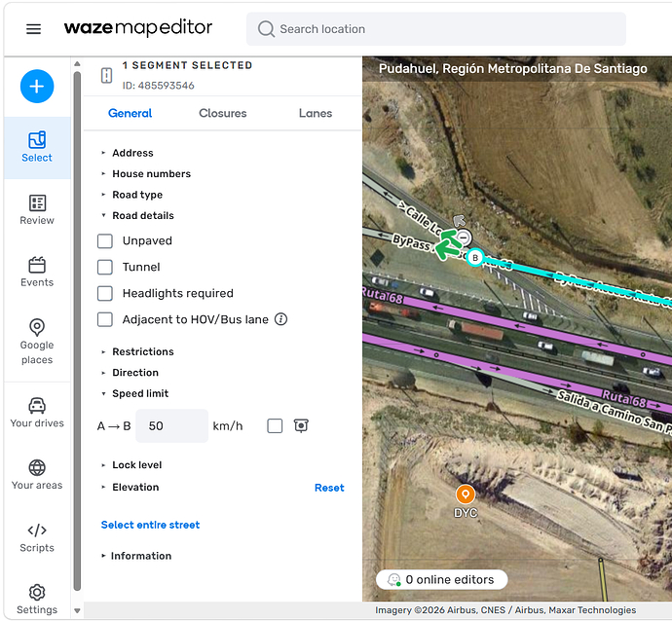The width and height of the screenshot is (672, 622).
Task: Click Select entire street link
Action: pyautogui.click(x=150, y=526)
